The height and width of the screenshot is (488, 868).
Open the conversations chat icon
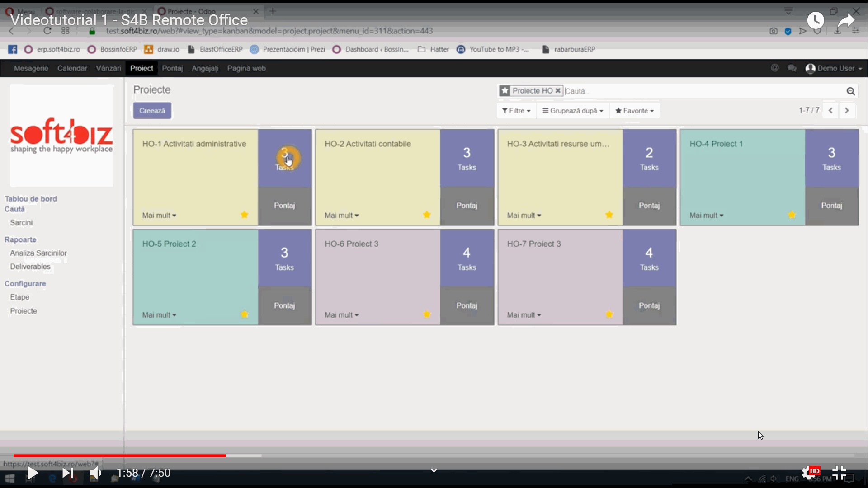(x=792, y=68)
